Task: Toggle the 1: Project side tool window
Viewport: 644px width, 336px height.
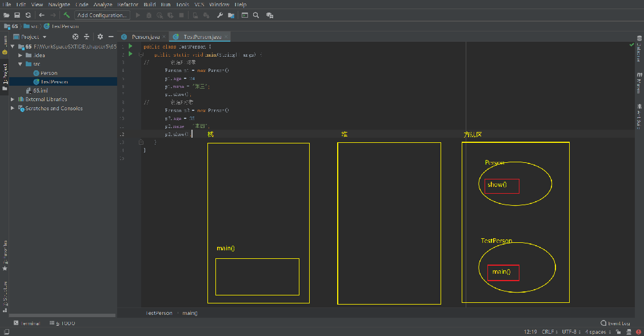Action: [5, 77]
